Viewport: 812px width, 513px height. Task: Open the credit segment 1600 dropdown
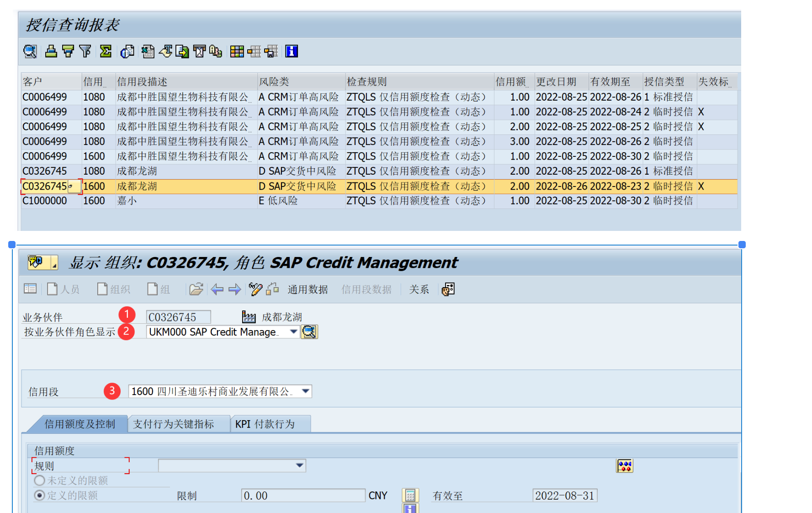(x=306, y=391)
